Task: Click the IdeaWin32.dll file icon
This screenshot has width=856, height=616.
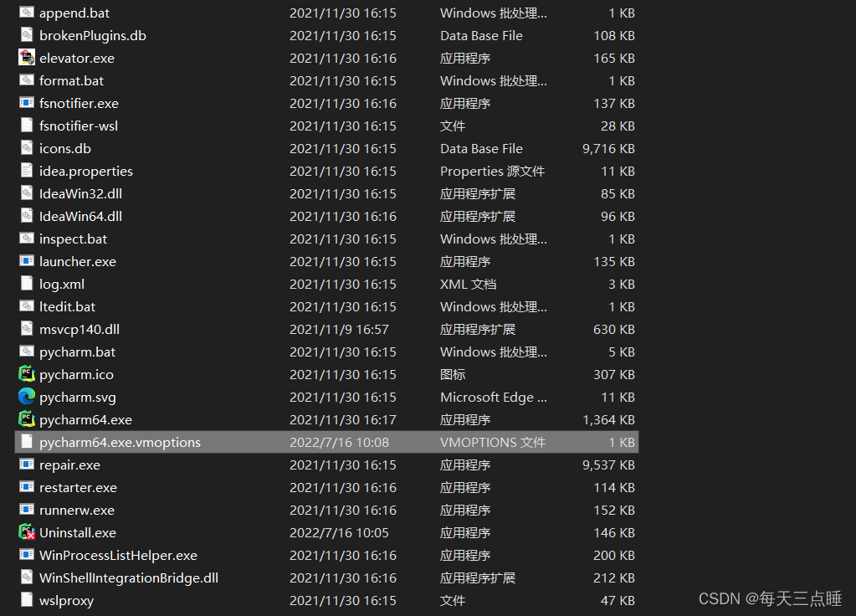Action: click(27, 192)
